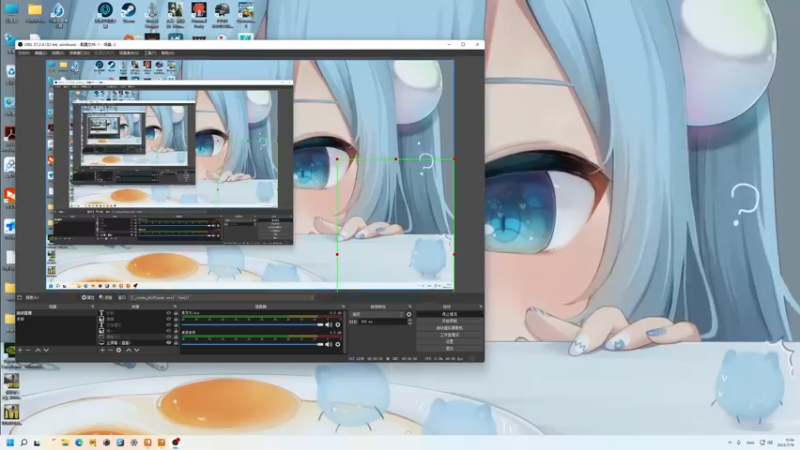Viewport: 800px width, 450px height.
Task: Enable Studio Mode in Controls
Action: pyautogui.click(x=449, y=335)
